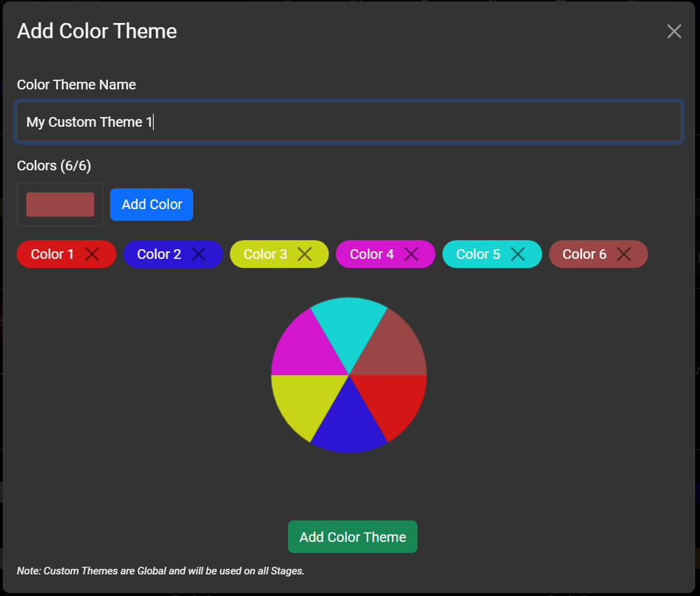
Task: Remove Color 1 using its X icon
Action: pos(92,254)
